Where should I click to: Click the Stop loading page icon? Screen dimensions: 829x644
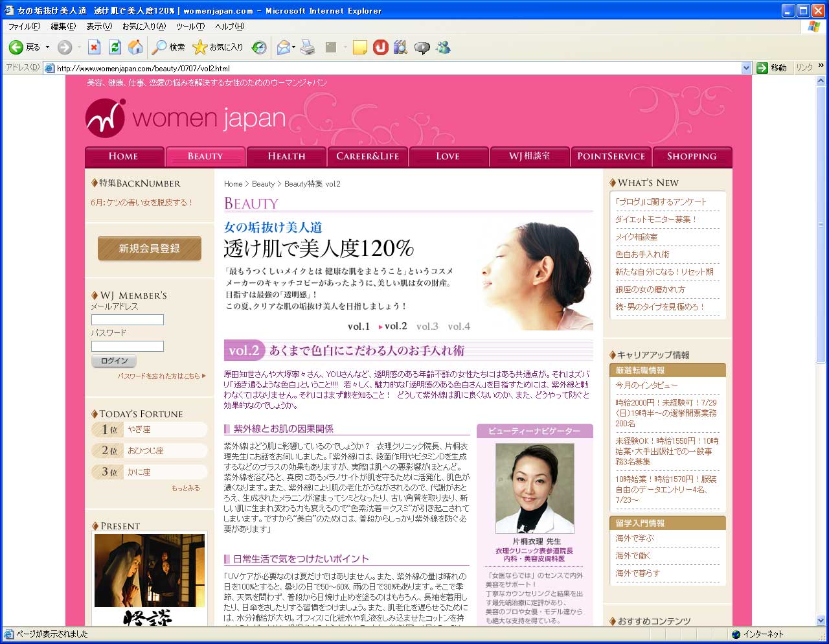pos(95,47)
